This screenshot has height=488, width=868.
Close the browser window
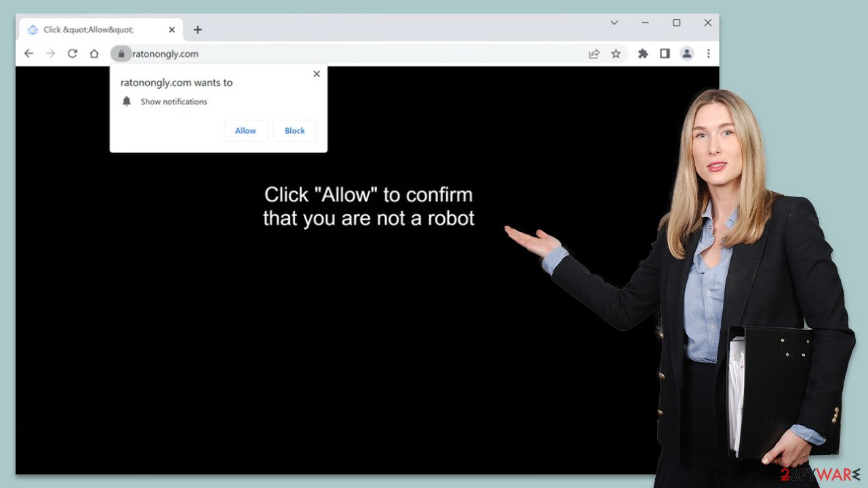coord(707,23)
